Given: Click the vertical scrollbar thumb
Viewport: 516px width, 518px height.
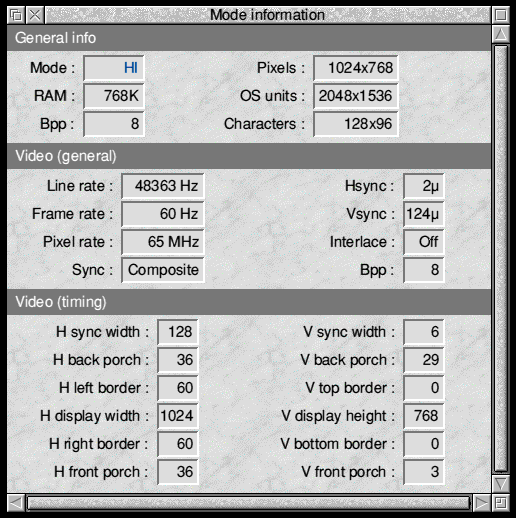Looking at the screenshot, I should point(501,259).
